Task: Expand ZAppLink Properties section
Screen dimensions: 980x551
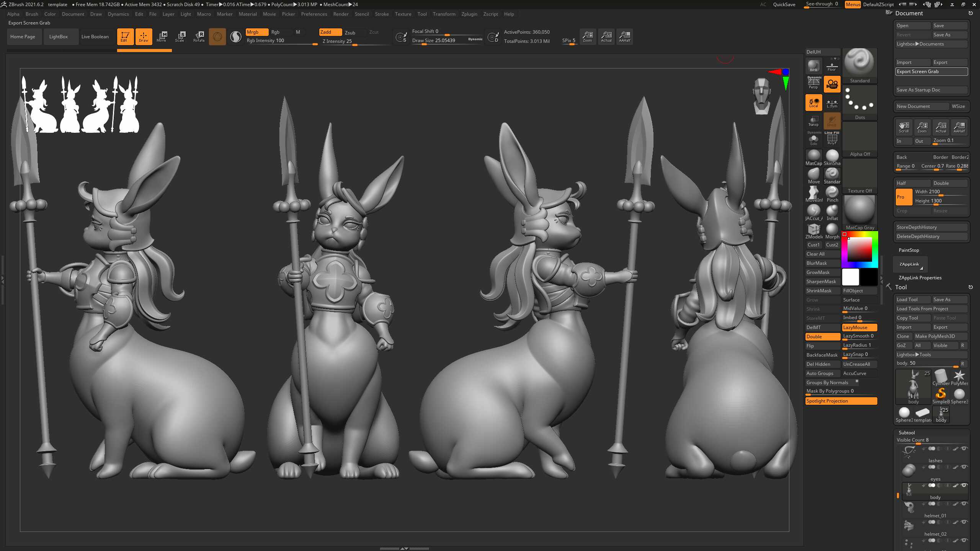Action: (x=920, y=278)
